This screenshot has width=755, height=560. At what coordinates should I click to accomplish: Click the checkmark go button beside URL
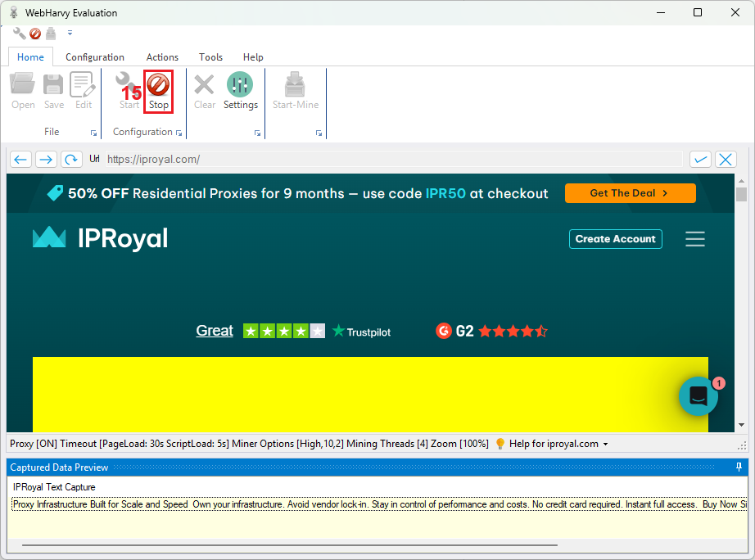click(x=700, y=160)
